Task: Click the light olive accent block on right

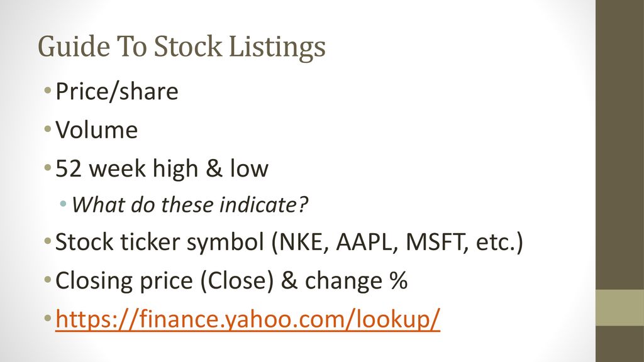Action: pos(619,308)
